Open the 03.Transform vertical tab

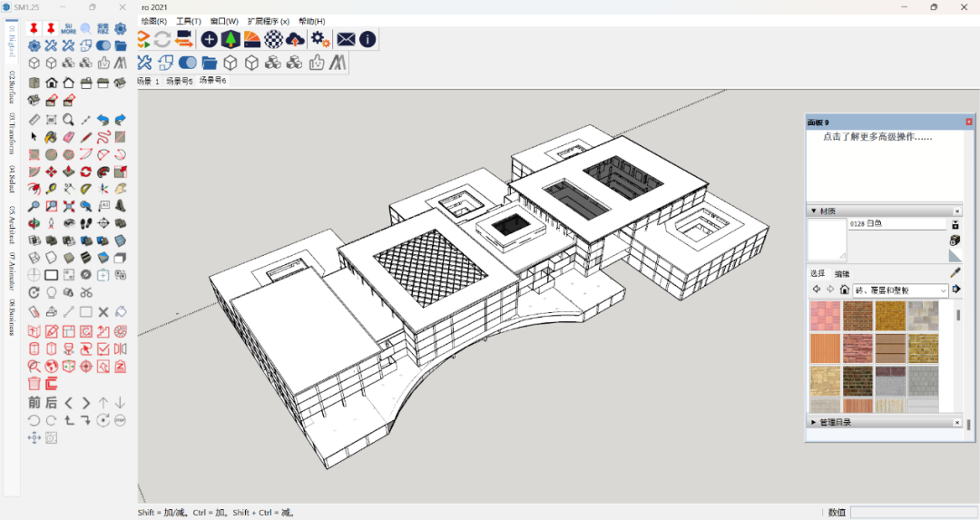coord(11,133)
